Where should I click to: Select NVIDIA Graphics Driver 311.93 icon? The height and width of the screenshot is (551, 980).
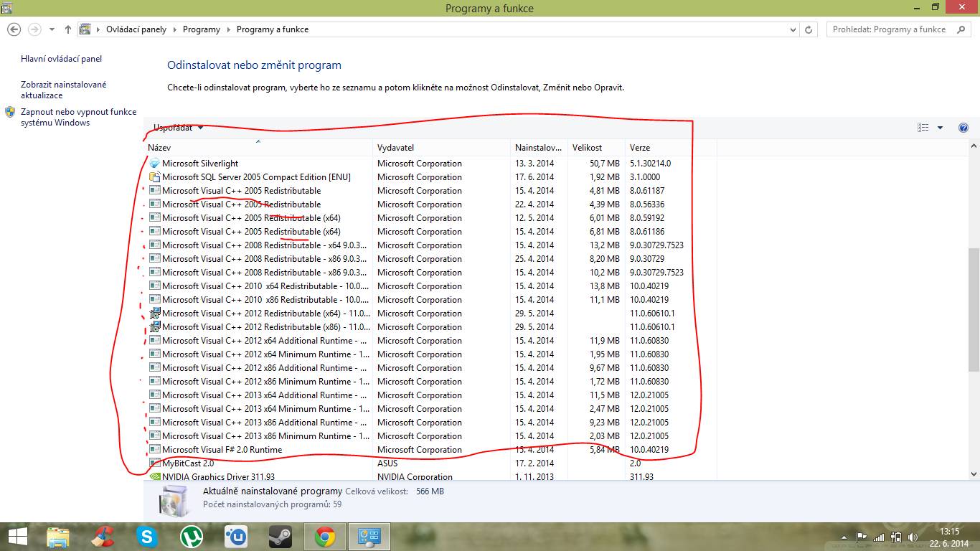tap(154, 477)
